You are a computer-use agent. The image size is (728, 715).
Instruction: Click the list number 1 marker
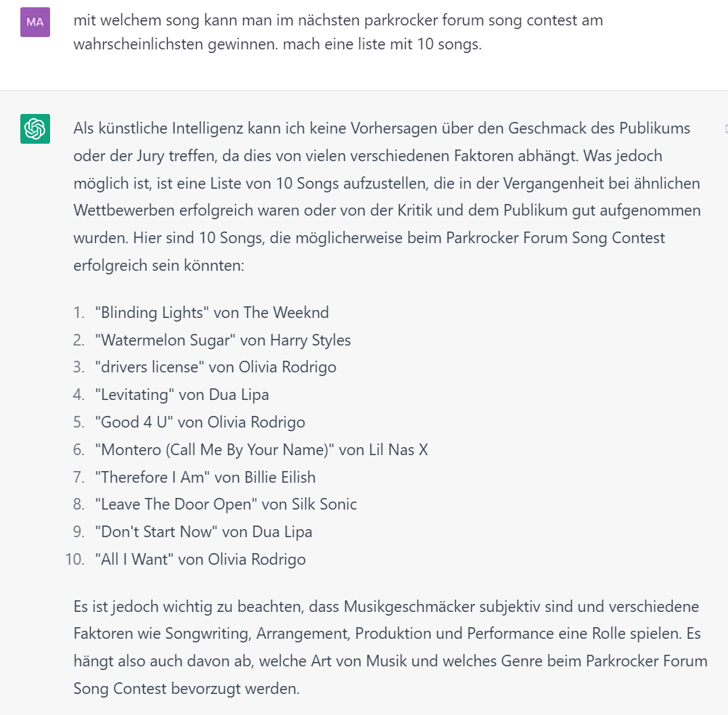(78, 313)
